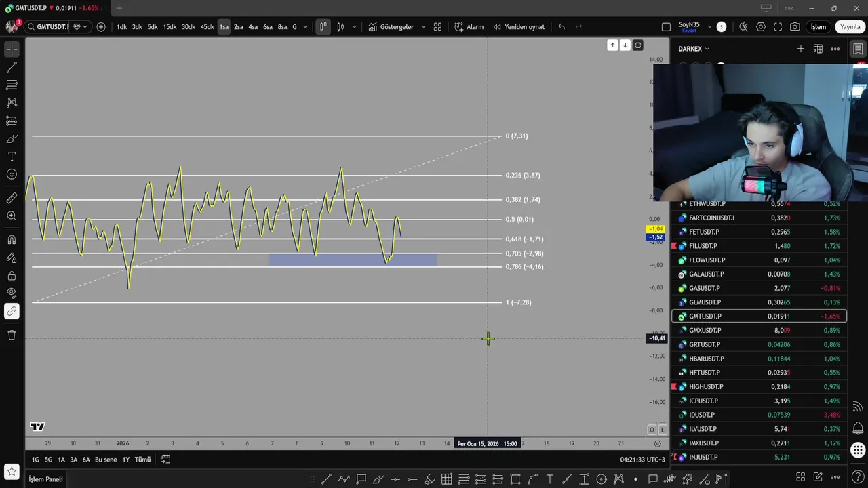The image size is (868, 488).
Task: Select GALAUSDT.P in the watchlist
Action: (759, 274)
